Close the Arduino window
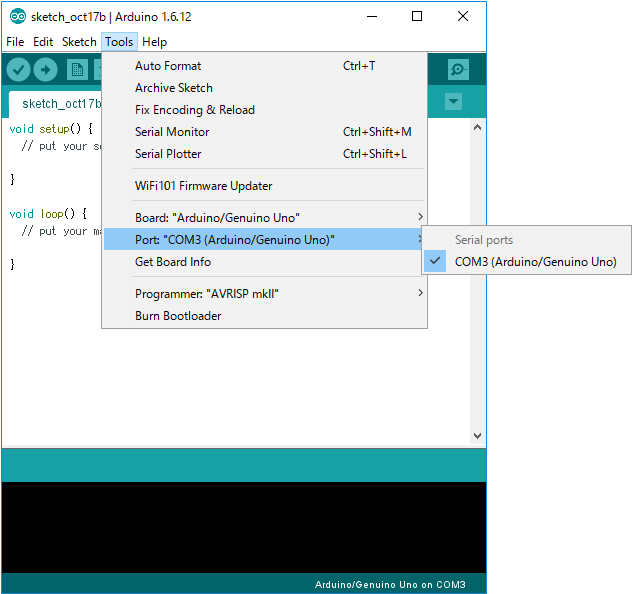 pyautogui.click(x=463, y=17)
